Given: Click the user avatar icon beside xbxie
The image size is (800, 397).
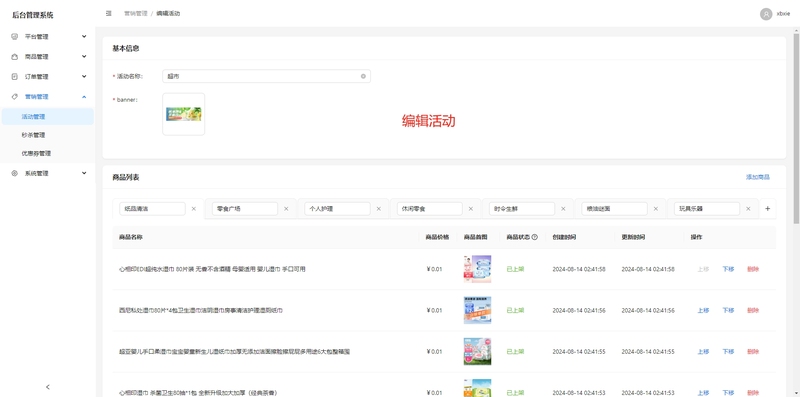Looking at the screenshot, I should (x=765, y=14).
